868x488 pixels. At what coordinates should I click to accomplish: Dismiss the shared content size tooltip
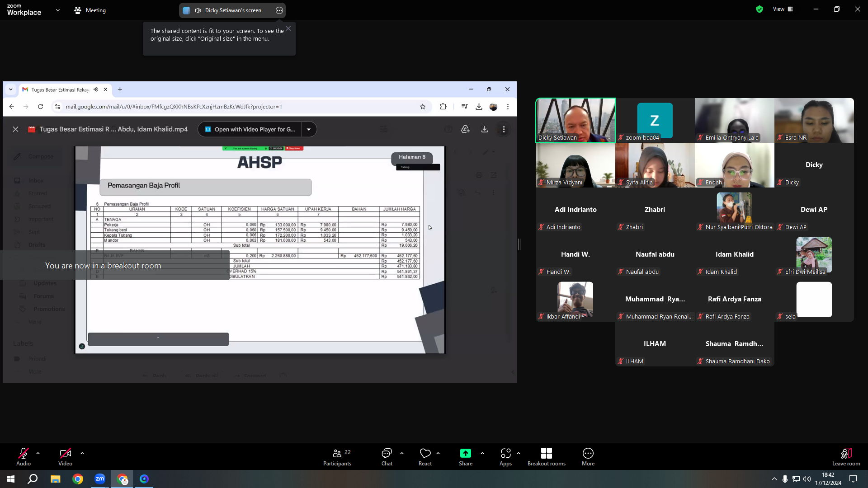(288, 28)
